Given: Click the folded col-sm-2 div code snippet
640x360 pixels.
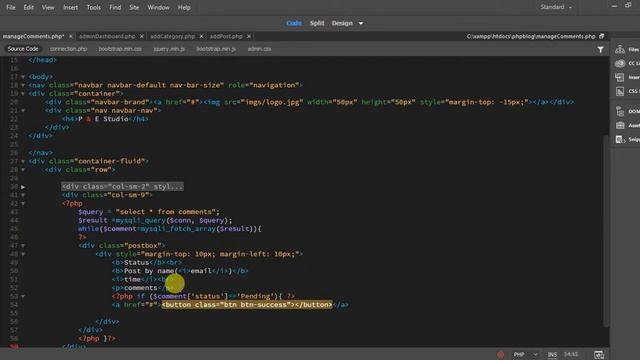Looking at the screenshot, I should (x=122, y=187).
